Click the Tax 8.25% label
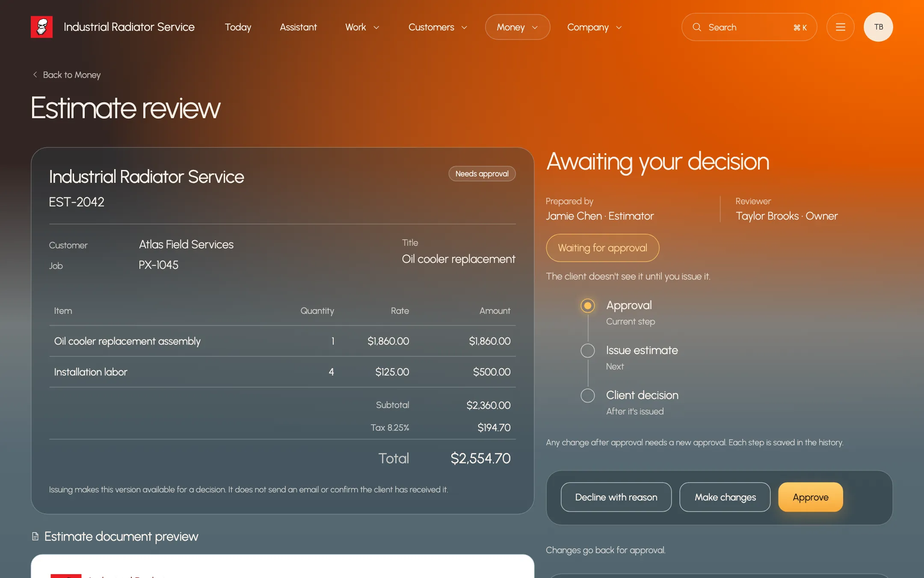 pyautogui.click(x=390, y=428)
